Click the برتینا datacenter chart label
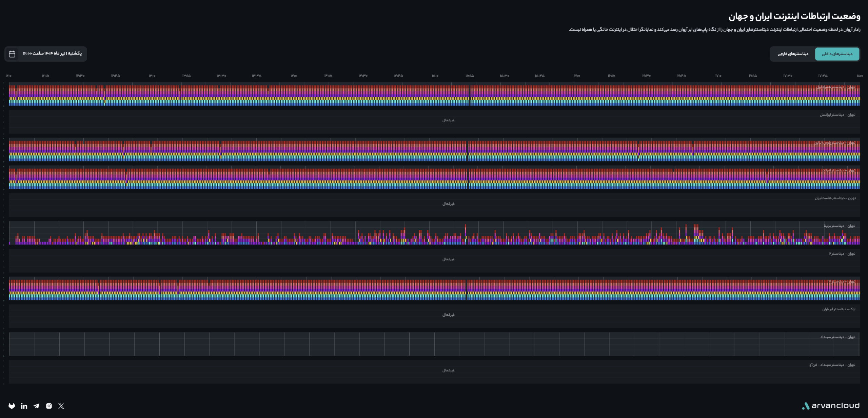This screenshot has height=418, width=868. (840, 226)
